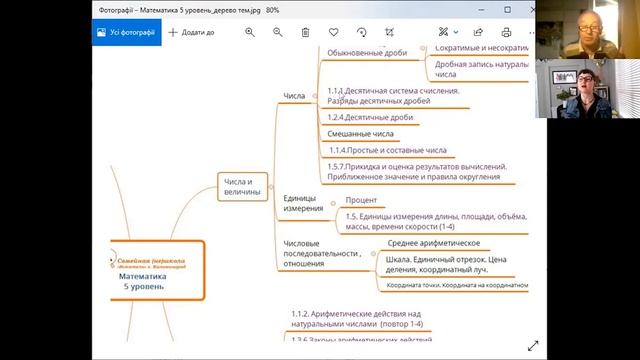Zoom in with the magnifier plus icon
The height and width of the screenshot is (360, 640).
click(250, 32)
